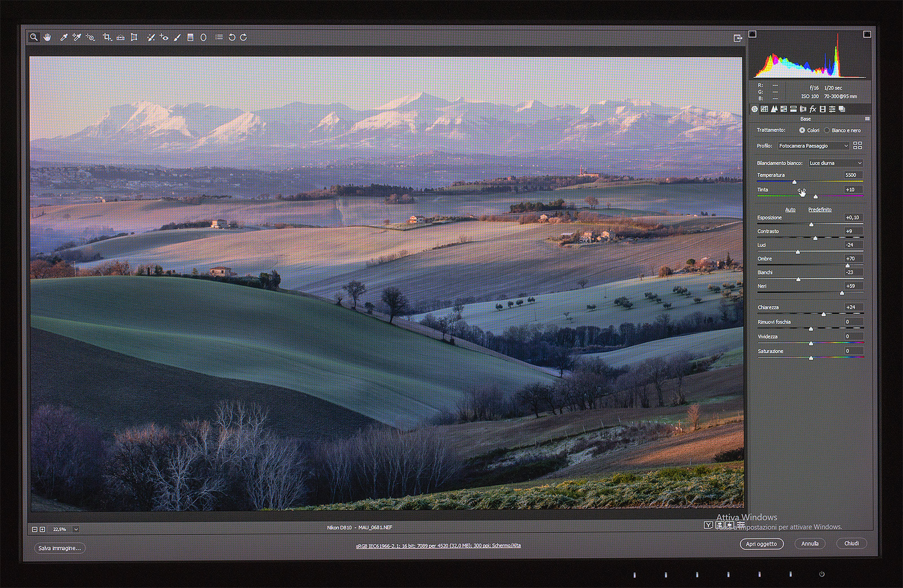Screen dimensions: 903x588
Task: Click the Temperatura slider handle
Action: 795,182
